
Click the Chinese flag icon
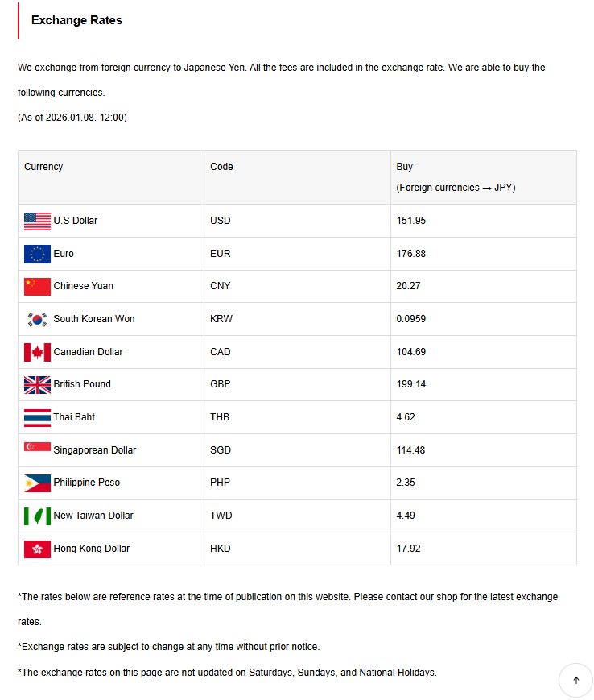tap(37, 286)
